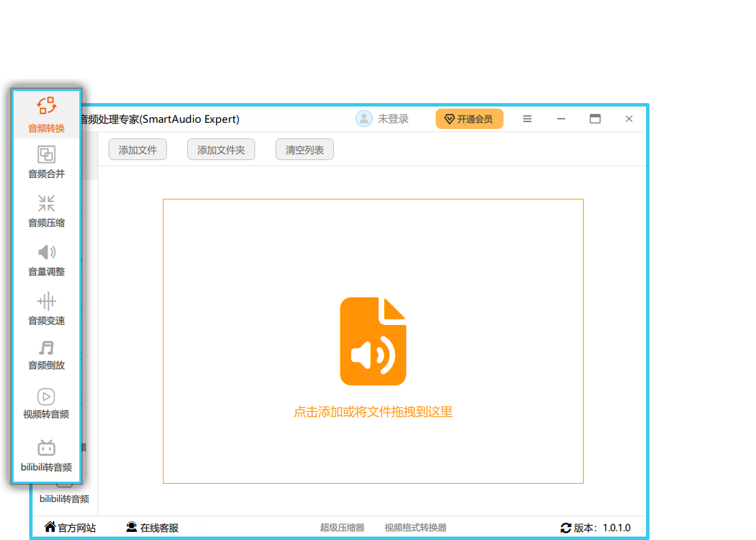756x540 pixels.
Task: Click the version refresh icon
Action: (566, 528)
